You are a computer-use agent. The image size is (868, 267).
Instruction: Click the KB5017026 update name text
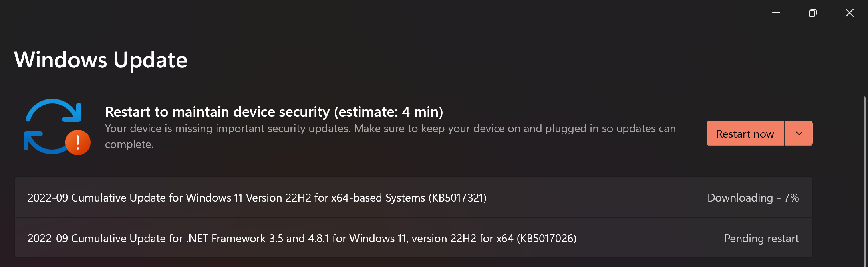(302, 238)
